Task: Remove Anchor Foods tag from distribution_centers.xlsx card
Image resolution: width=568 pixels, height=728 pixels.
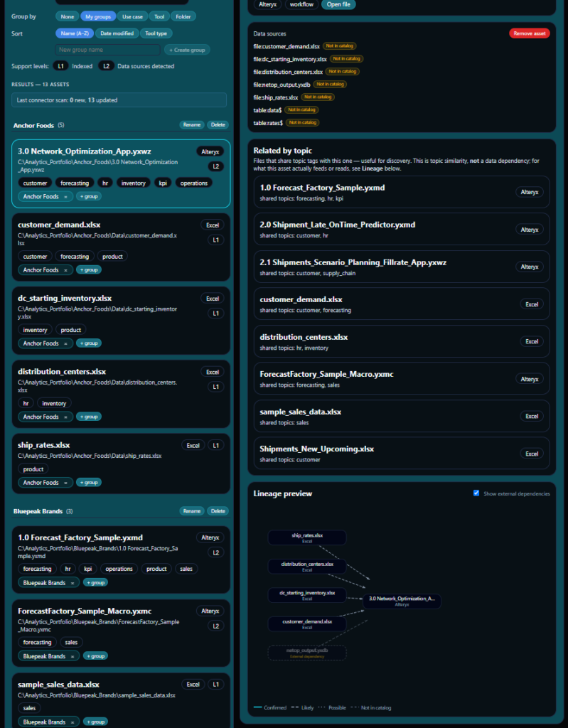Action: click(x=65, y=417)
